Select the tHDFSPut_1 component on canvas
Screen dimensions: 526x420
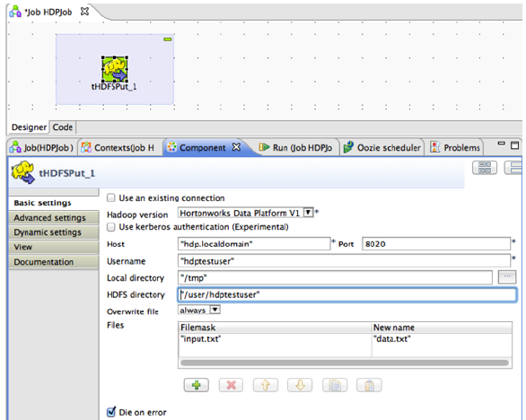pos(115,69)
